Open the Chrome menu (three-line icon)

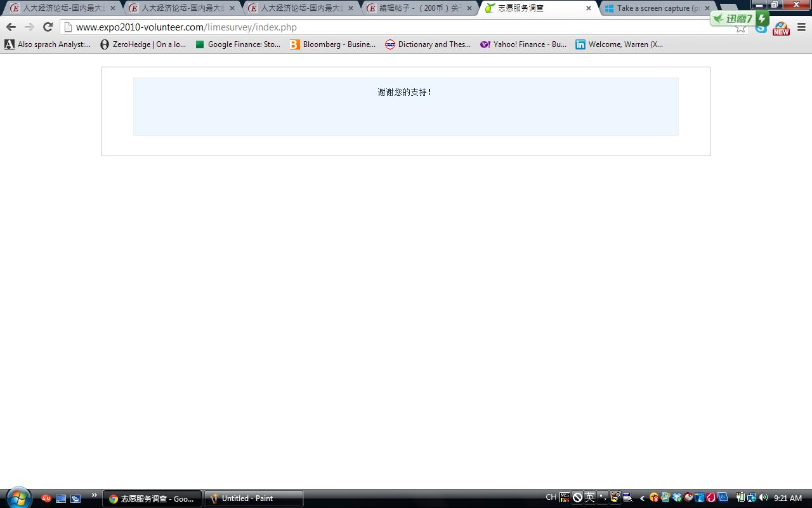pos(801,27)
